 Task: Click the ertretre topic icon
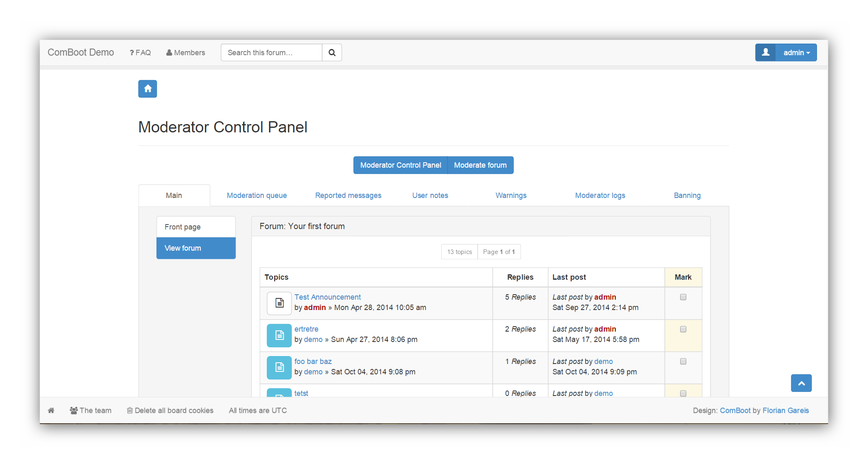click(279, 335)
